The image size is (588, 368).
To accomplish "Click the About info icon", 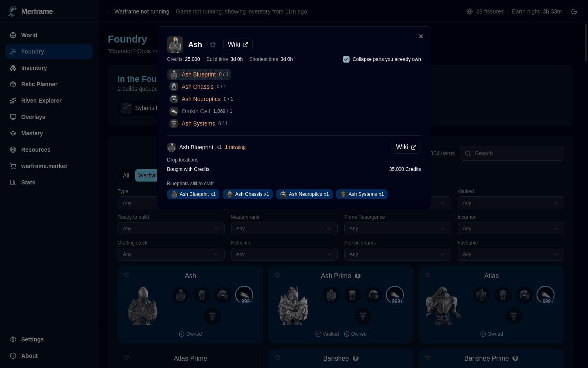I will point(13,356).
